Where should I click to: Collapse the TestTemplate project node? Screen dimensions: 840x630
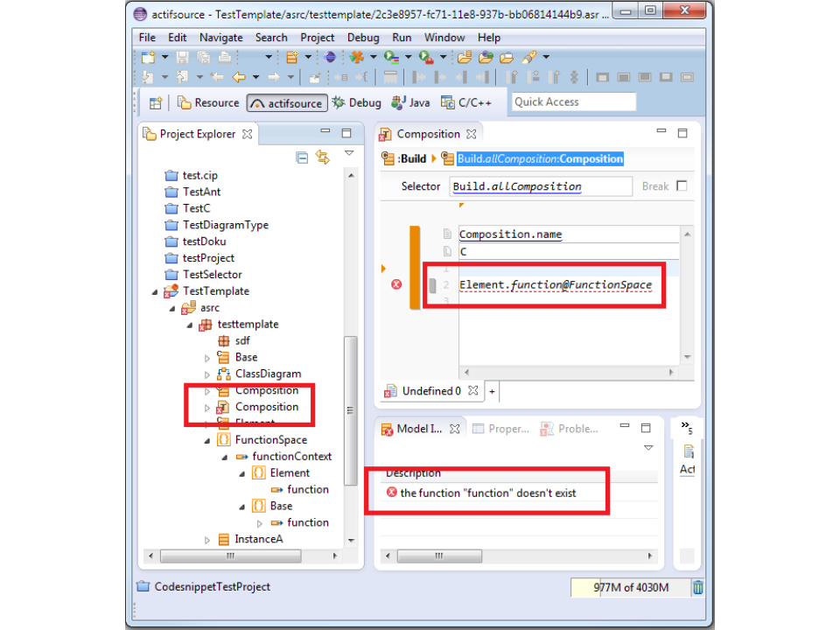click(x=156, y=291)
